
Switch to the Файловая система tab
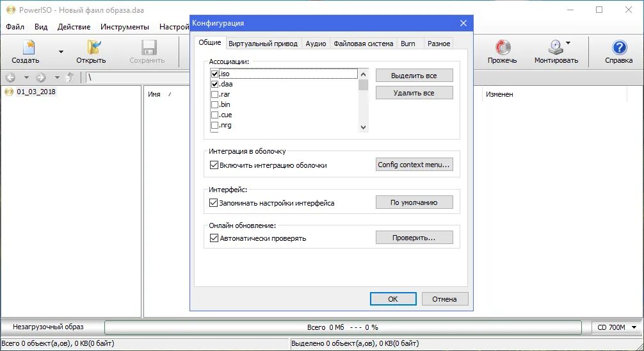(x=364, y=44)
